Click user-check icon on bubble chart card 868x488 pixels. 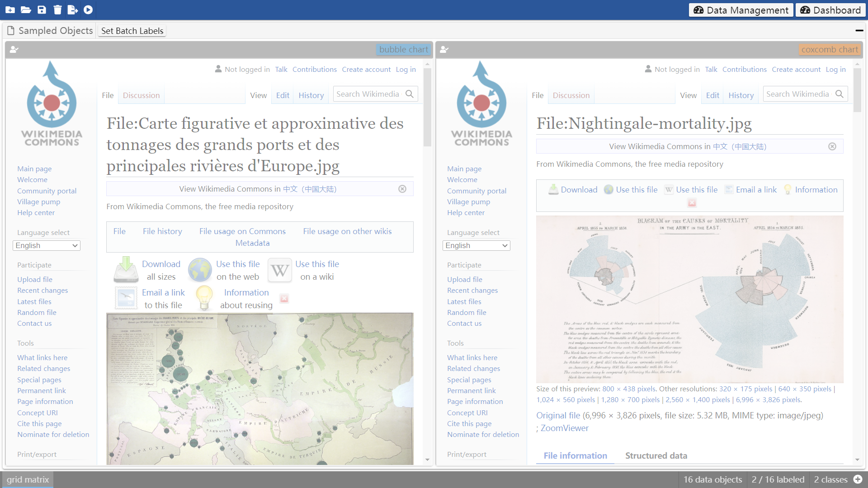[x=14, y=50]
